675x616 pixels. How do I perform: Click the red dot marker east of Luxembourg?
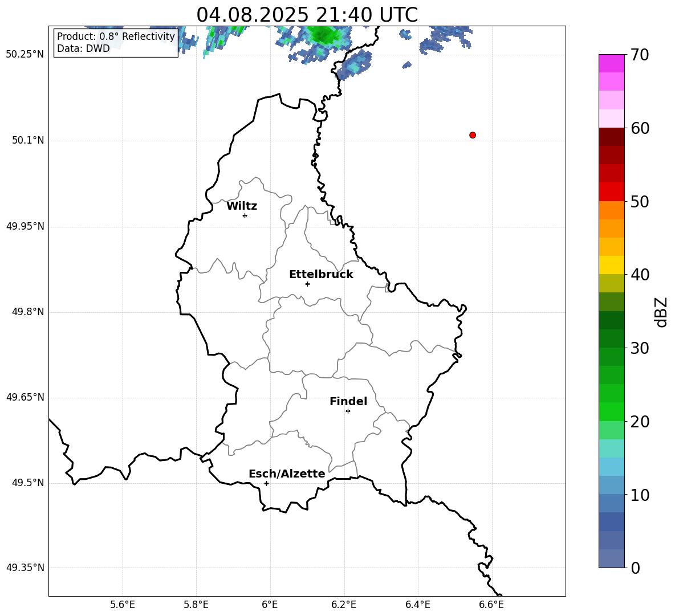tap(473, 135)
